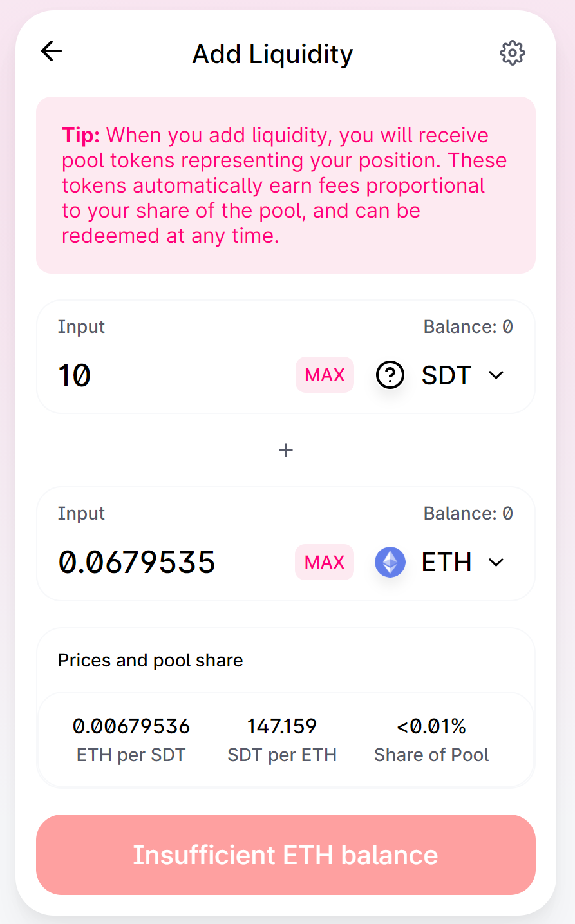Click the 147.159 SDT per ETH price
Image resolution: width=575 pixels, height=924 pixels.
coord(282,726)
